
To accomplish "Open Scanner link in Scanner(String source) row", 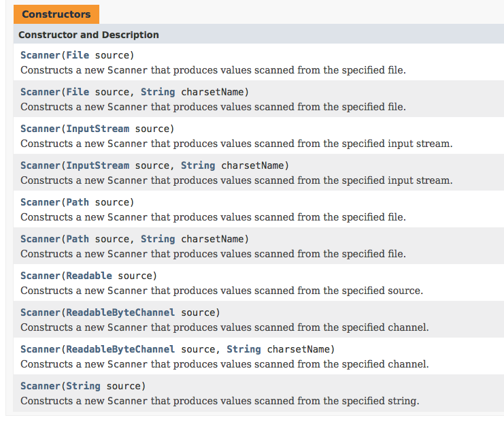I will pyautogui.click(x=40, y=386).
